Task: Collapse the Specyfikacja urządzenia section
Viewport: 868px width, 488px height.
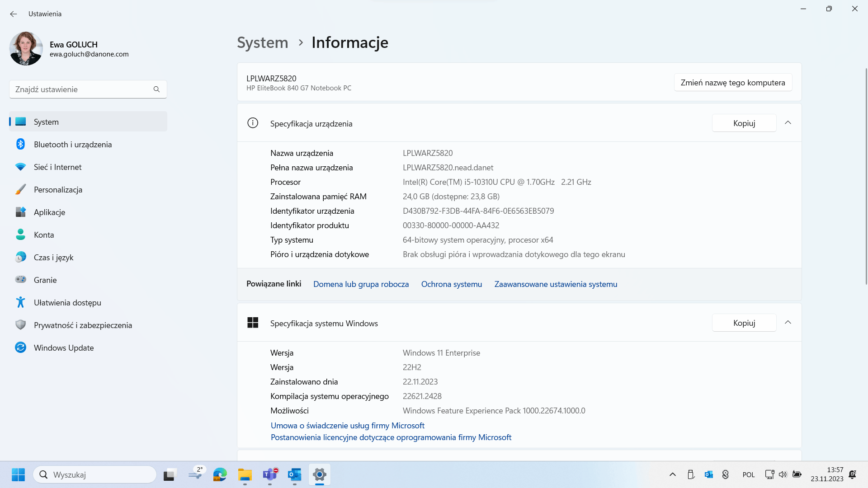Action: [x=788, y=123]
